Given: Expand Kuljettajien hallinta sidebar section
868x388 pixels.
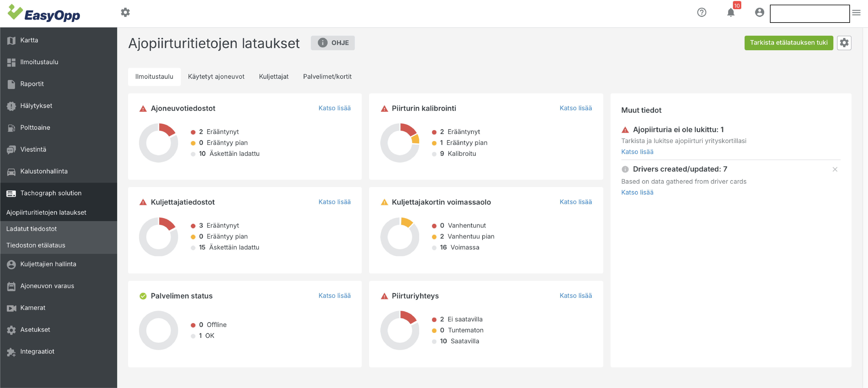Looking at the screenshot, I should 48,264.
